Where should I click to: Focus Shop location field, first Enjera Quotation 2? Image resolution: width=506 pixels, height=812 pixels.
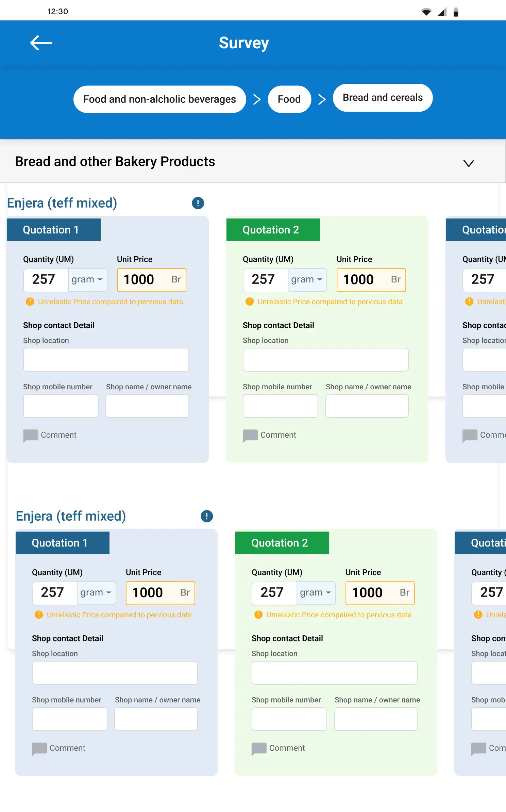click(x=326, y=360)
